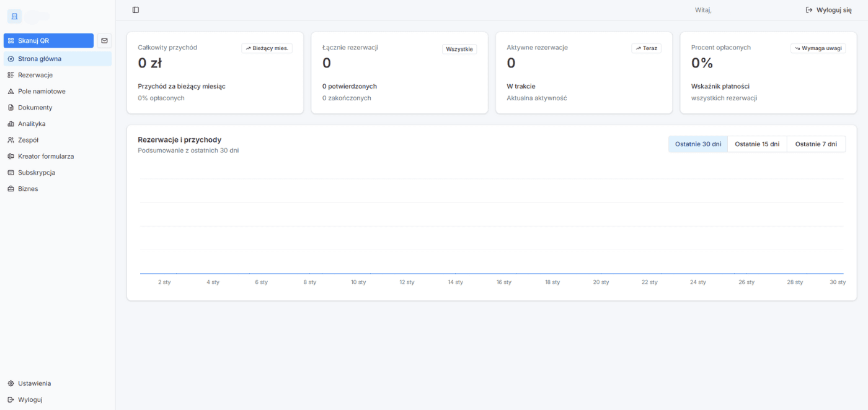This screenshot has width=868, height=410.
Task: Go to Rezerwacje page
Action: click(x=58, y=75)
